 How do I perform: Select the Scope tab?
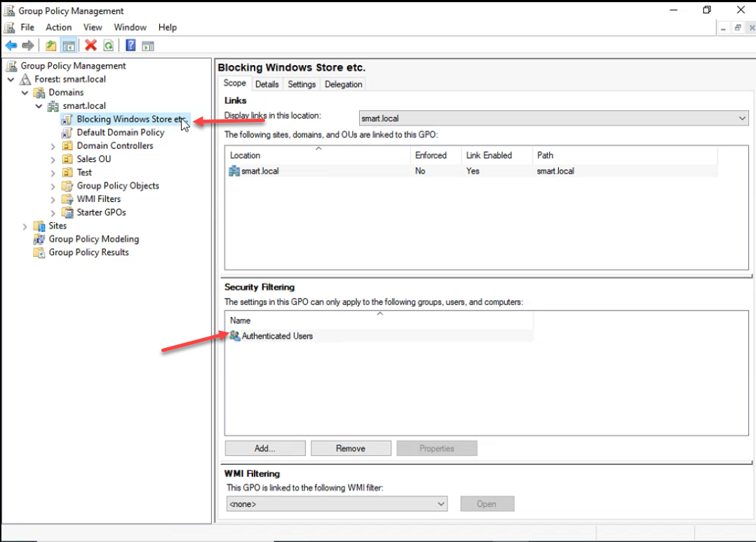(x=235, y=83)
